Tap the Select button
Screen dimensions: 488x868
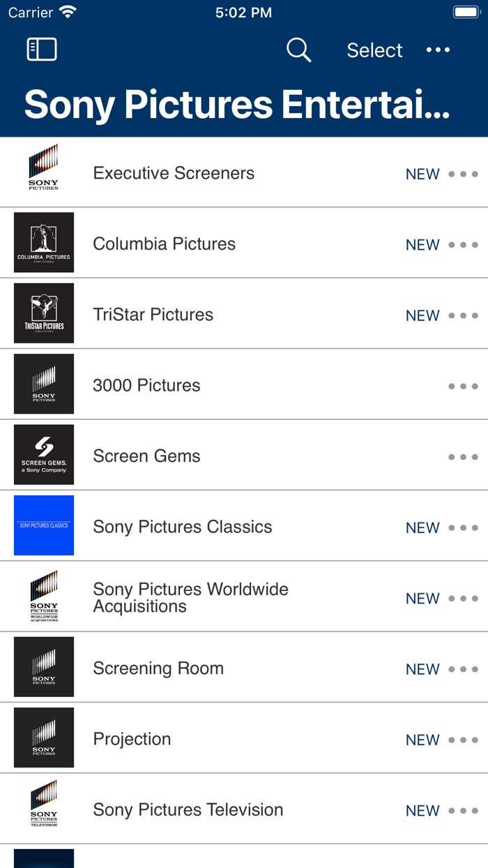point(374,50)
